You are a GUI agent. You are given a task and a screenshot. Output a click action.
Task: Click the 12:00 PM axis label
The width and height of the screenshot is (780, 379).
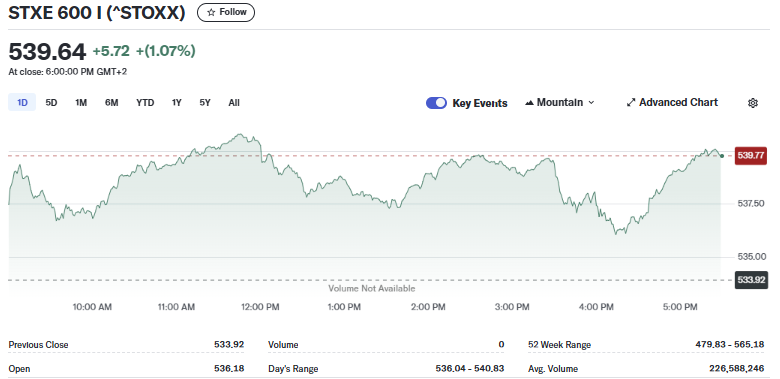tap(260, 307)
